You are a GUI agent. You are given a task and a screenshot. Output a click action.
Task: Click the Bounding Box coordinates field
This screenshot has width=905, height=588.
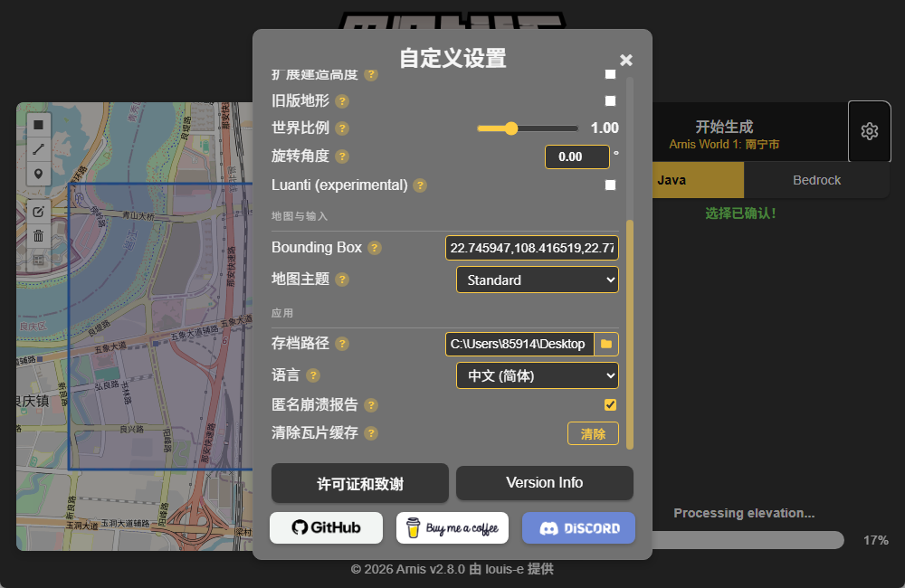532,248
